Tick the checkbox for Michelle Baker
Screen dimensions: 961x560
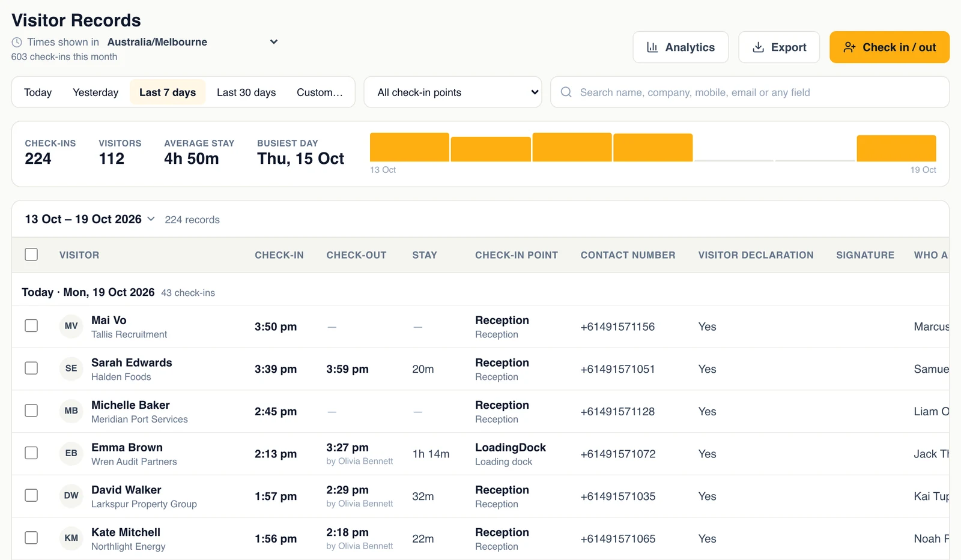click(x=31, y=411)
